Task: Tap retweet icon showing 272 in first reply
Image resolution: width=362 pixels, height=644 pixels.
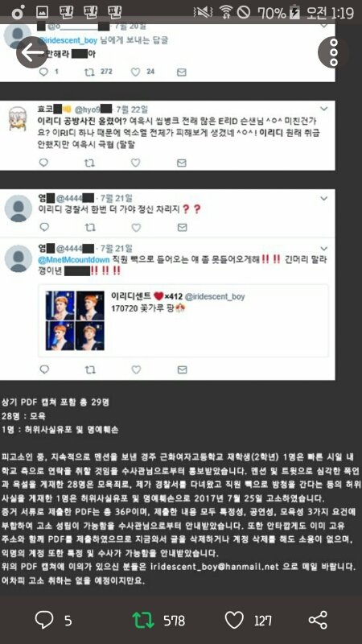Action: 89,72
